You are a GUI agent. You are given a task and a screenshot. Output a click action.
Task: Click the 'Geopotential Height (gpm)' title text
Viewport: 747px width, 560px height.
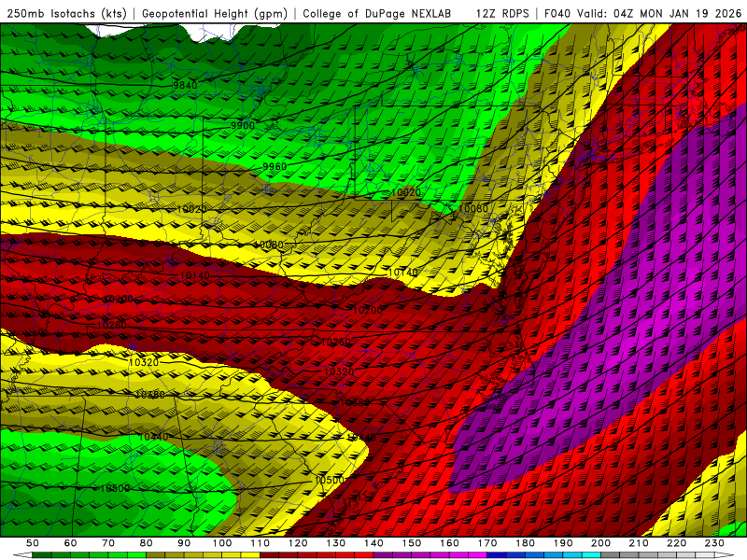(x=215, y=13)
